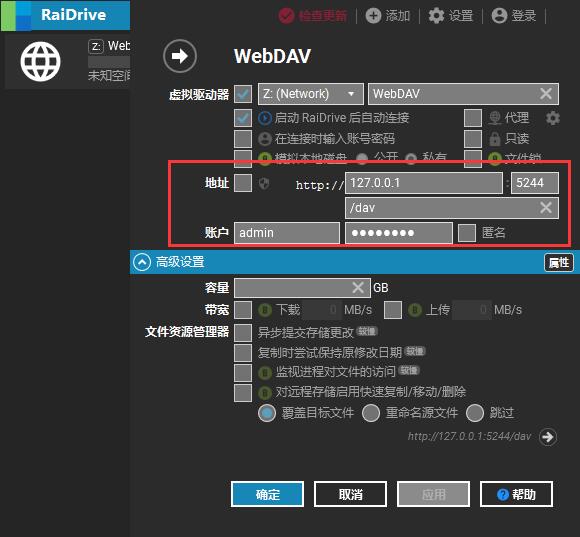Enable 代理 (proxy) checkbox
The height and width of the screenshot is (537, 580).
(473, 118)
